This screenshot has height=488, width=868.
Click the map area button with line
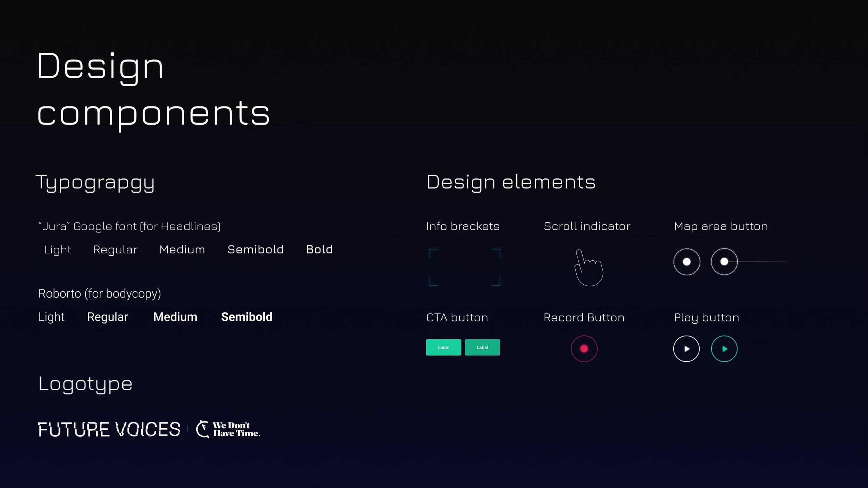point(724,262)
